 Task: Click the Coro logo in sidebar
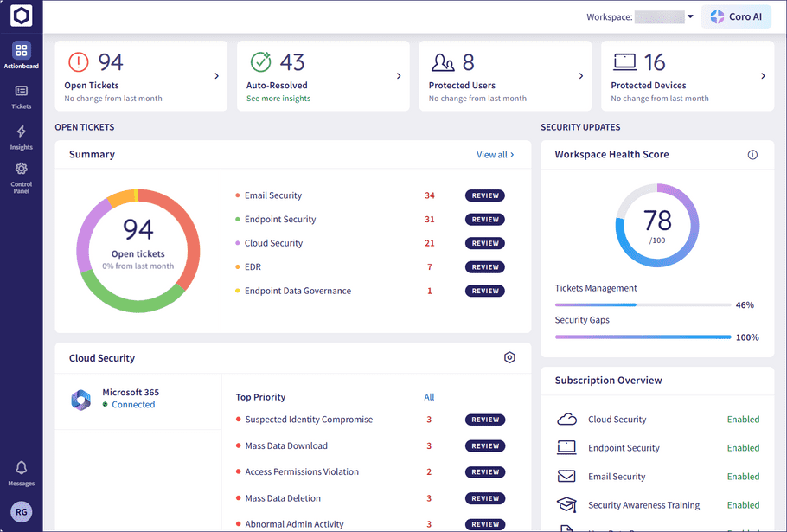pos(21,16)
